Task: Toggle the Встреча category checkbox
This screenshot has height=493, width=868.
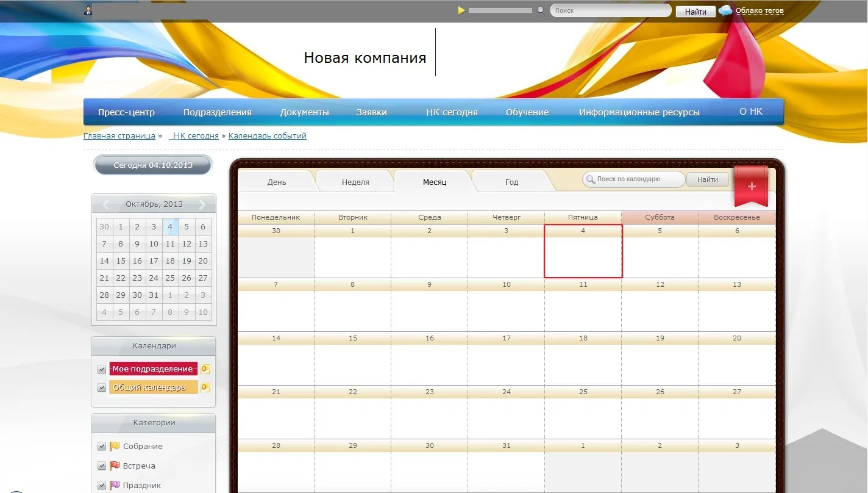Action: click(x=102, y=466)
